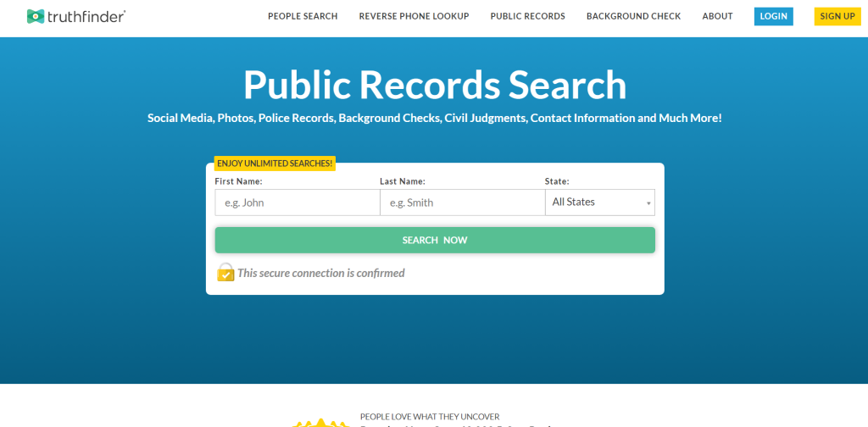Screen dimensions: 868x427
Task: Focus the First Name input field
Action: pyautogui.click(x=297, y=202)
